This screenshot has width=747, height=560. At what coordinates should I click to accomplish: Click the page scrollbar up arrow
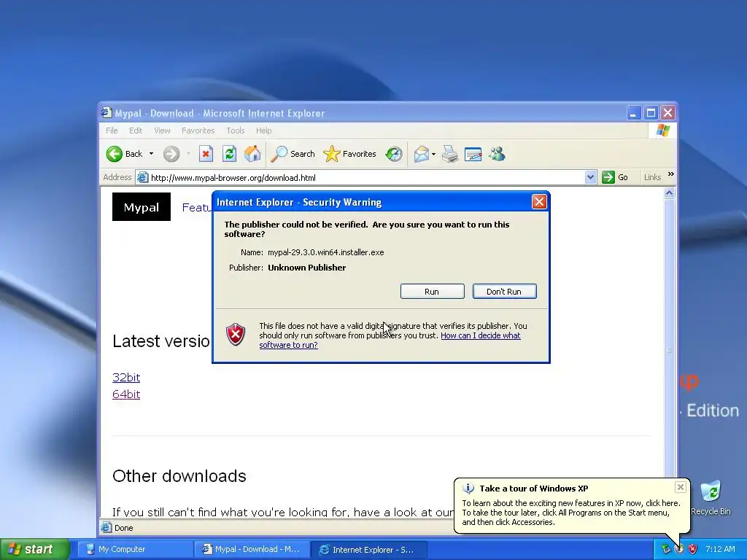click(x=670, y=192)
